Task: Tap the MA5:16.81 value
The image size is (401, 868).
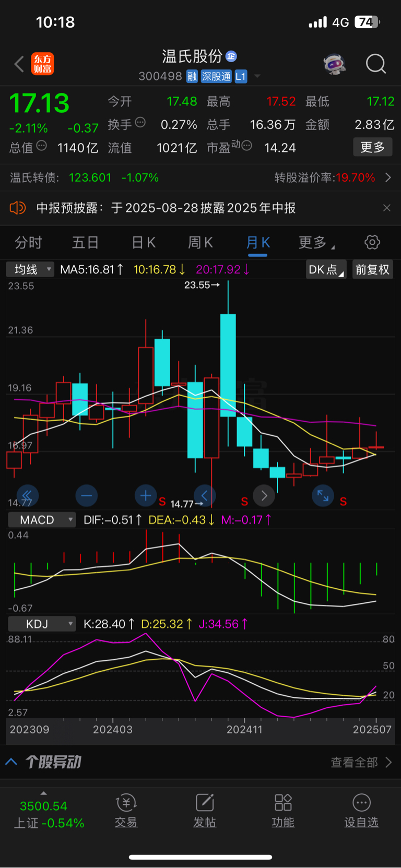Action: tap(92, 269)
